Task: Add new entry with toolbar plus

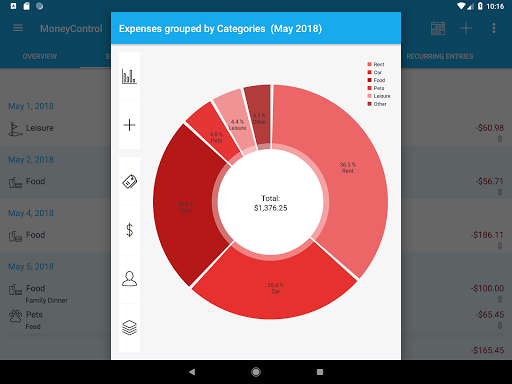Action: 466,28
